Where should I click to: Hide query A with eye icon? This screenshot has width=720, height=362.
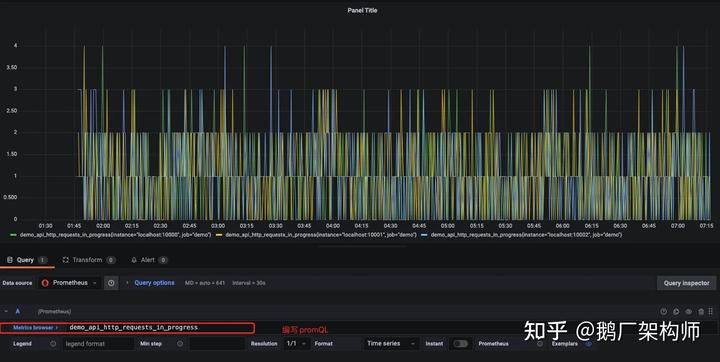pyautogui.click(x=688, y=311)
